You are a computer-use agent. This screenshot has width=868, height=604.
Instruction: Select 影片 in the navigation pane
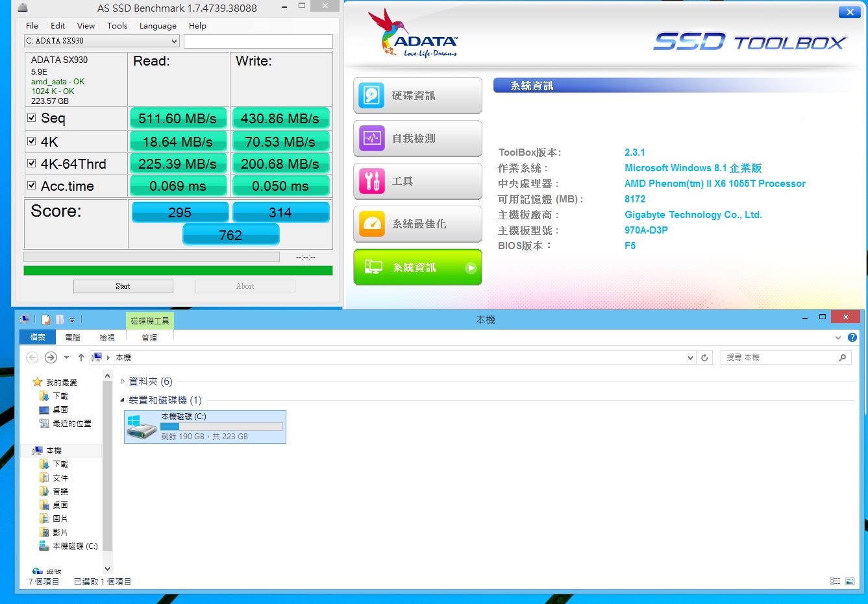(x=60, y=532)
